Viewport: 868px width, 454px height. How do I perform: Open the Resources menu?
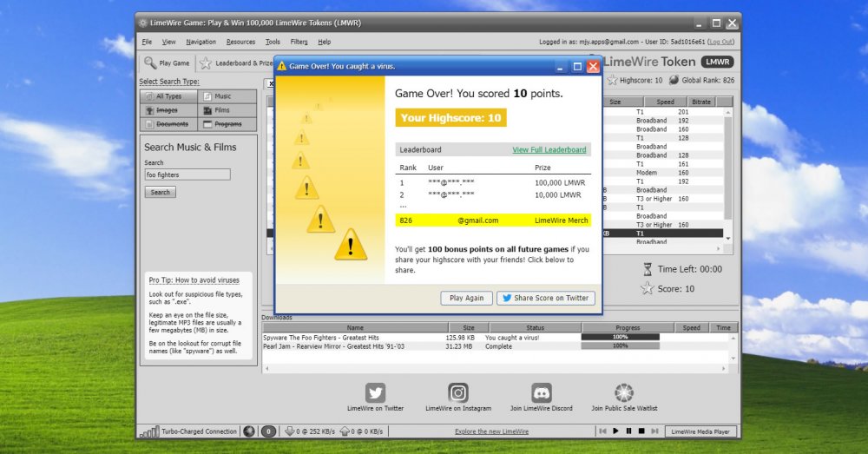[240, 42]
